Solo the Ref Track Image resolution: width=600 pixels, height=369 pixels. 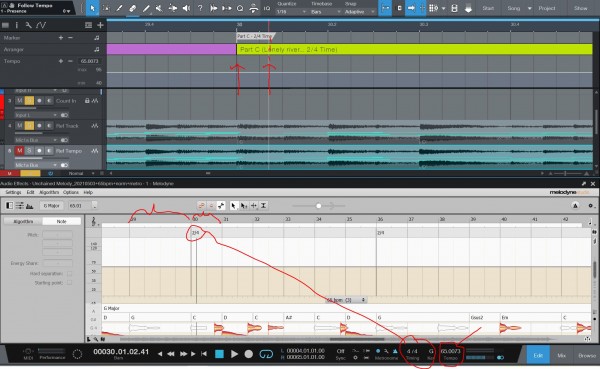(29, 126)
